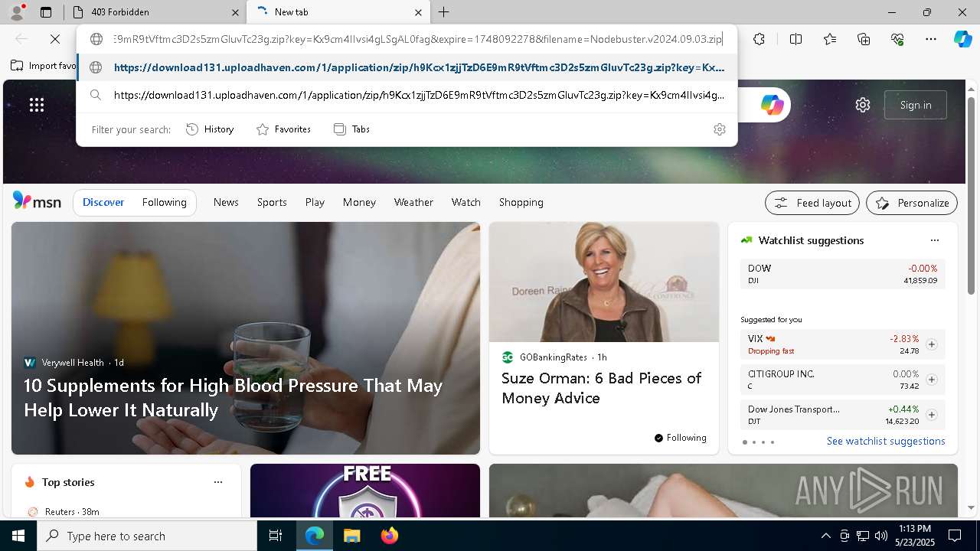Open Shopping in MSN navigation
Viewport: 980px width, 551px height.
521,202
